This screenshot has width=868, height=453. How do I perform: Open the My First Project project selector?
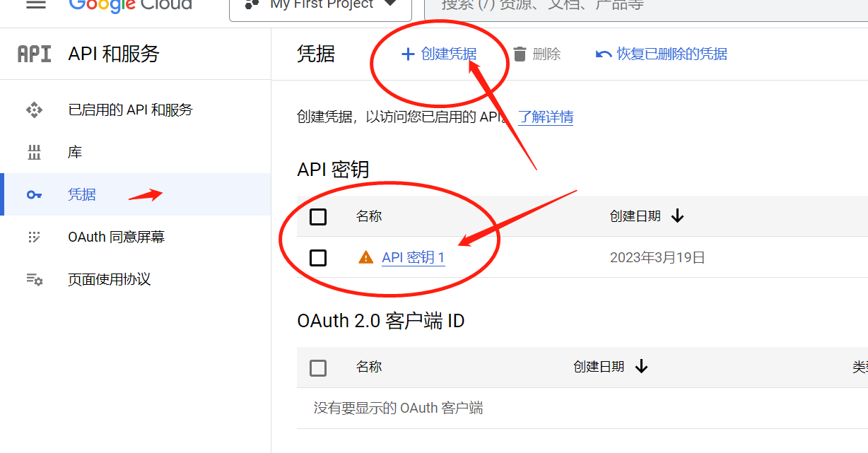click(x=319, y=6)
